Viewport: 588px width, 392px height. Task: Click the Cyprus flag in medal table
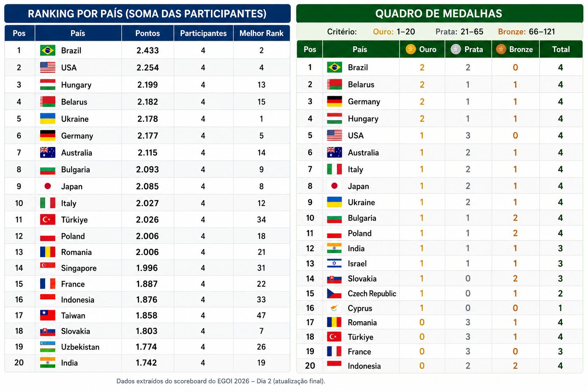pyautogui.click(x=334, y=308)
